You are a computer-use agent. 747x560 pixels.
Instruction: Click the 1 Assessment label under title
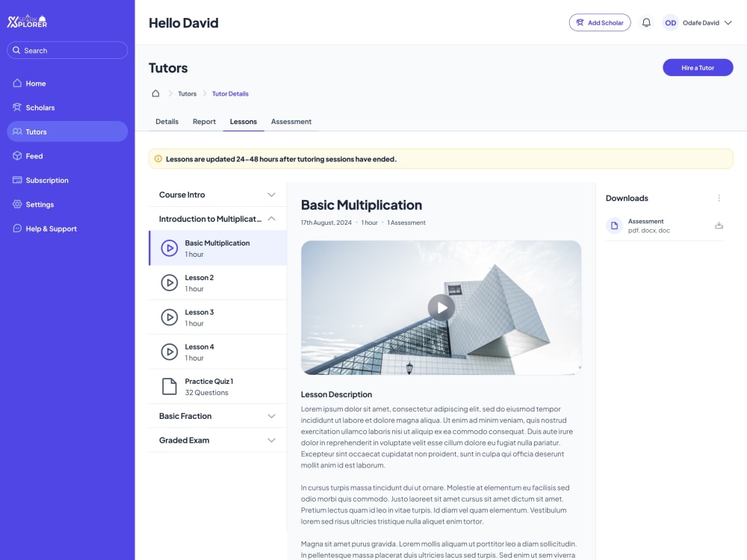(x=406, y=223)
